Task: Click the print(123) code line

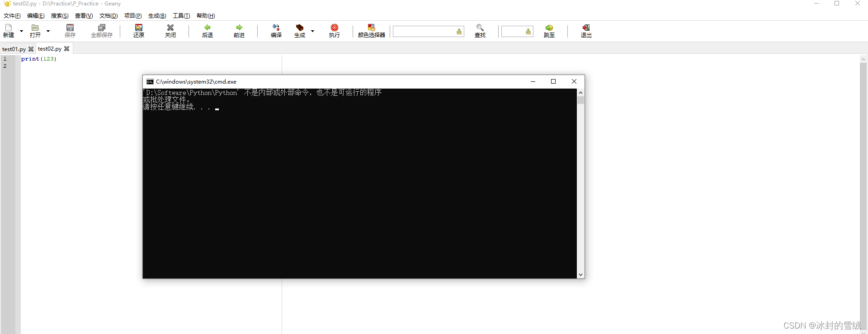Action: [x=39, y=59]
